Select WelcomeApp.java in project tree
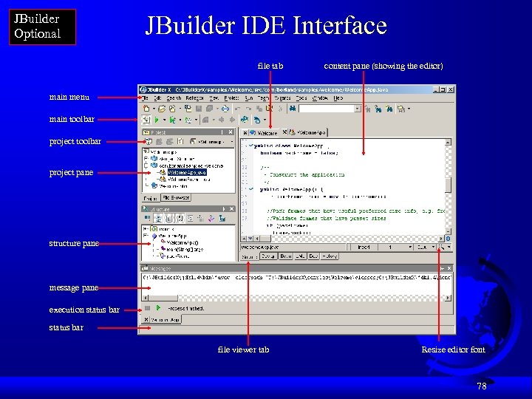This screenshot has height=399, width=532. click(x=187, y=173)
